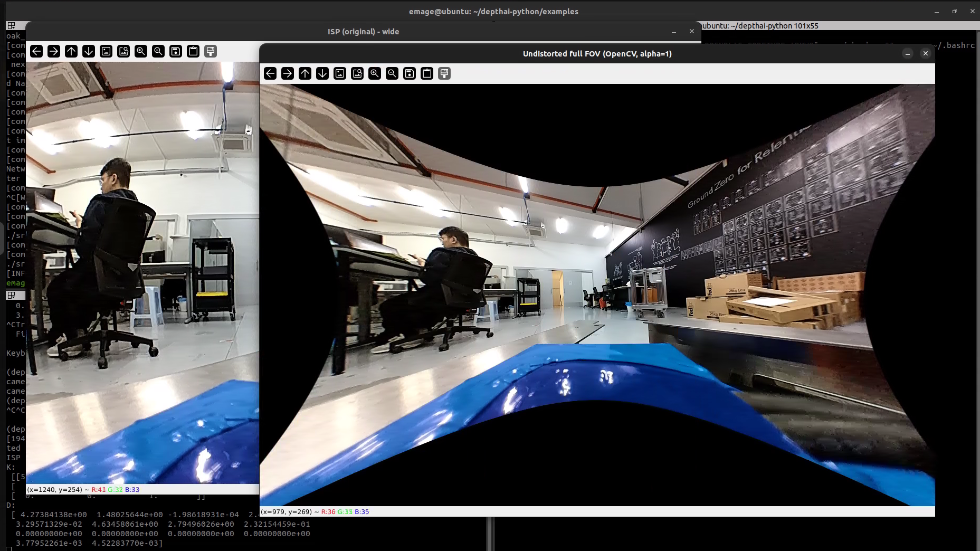Pan up in the ISP (original) window
The image size is (980, 551).
pos(71,51)
